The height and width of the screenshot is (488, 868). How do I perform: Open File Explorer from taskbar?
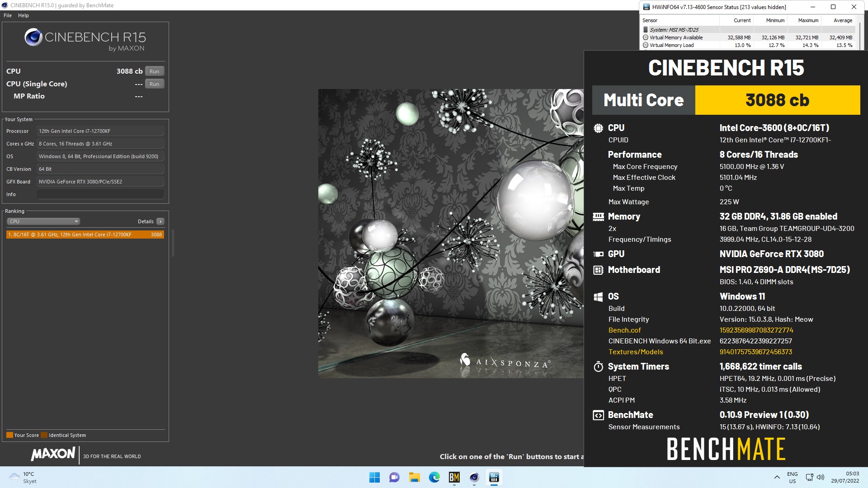pos(414,478)
